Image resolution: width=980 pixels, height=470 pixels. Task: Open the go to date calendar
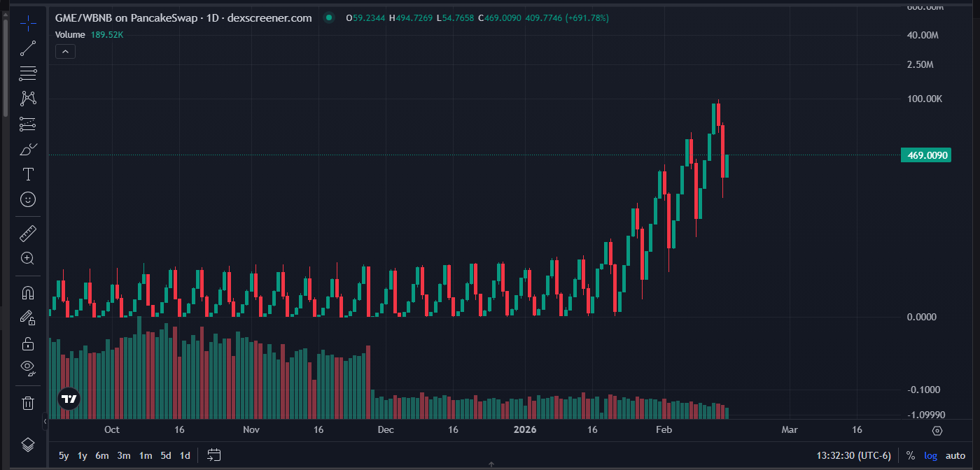tap(214, 455)
